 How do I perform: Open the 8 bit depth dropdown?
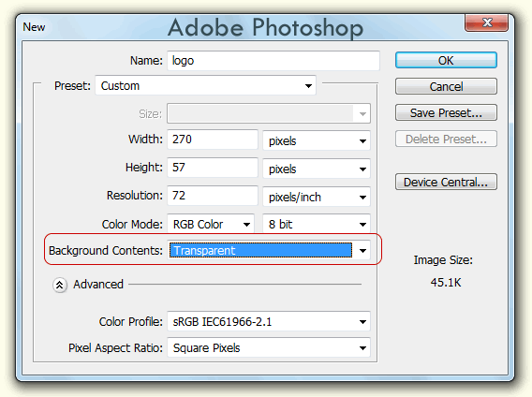(x=317, y=224)
